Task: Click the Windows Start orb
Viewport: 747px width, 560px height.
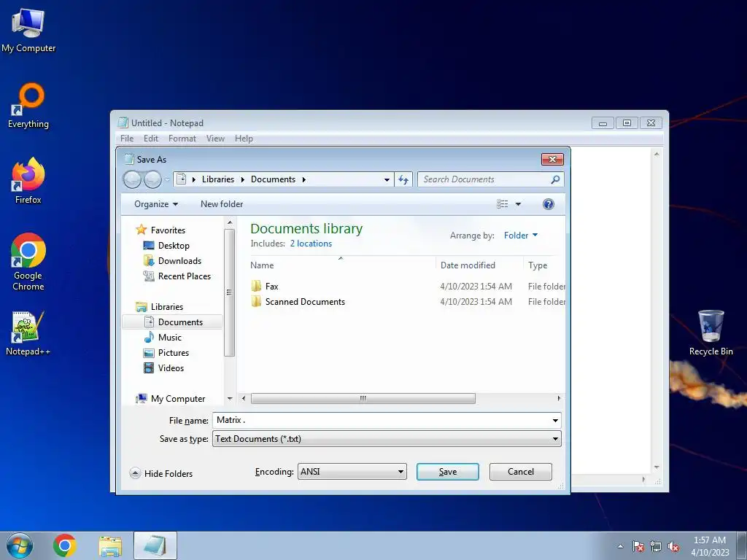Action: tap(19, 545)
